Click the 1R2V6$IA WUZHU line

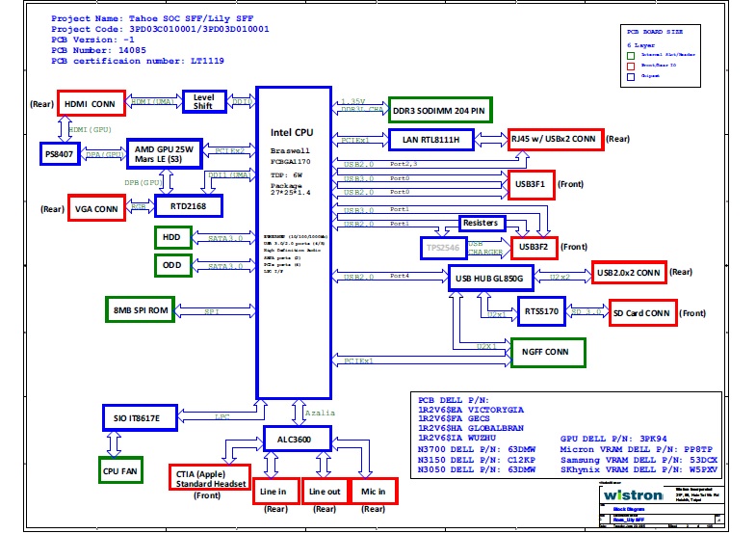457,438
